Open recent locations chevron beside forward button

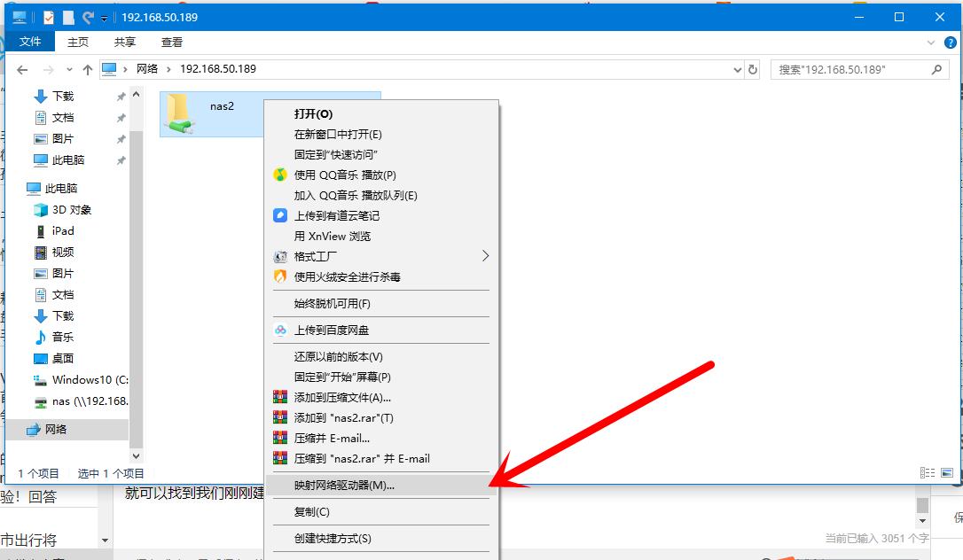tap(69, 69)
